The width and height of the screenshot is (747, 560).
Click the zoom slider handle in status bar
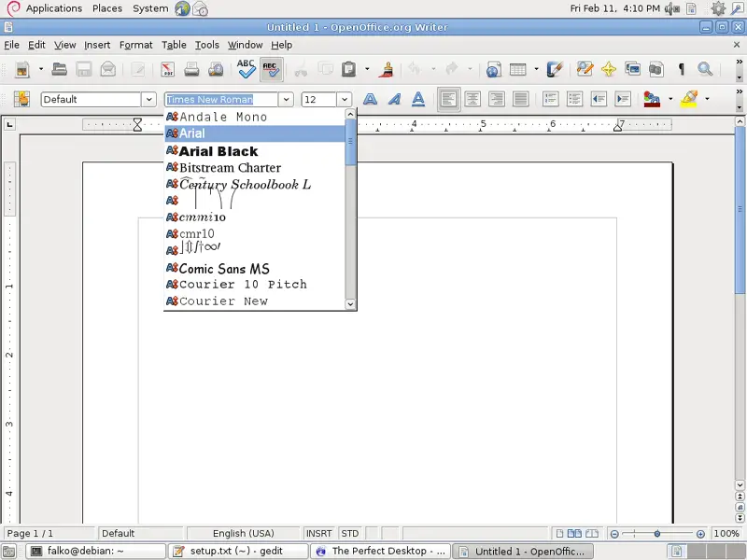click(657, 534)
